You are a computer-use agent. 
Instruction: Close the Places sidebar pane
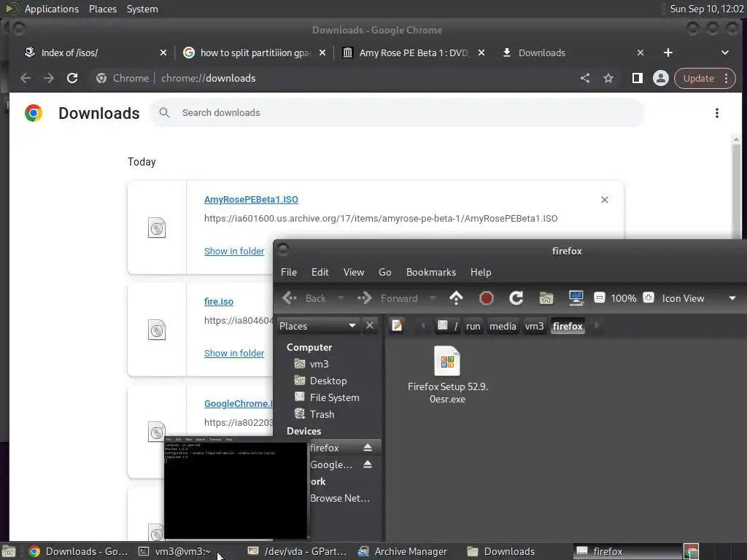point(370,326)
